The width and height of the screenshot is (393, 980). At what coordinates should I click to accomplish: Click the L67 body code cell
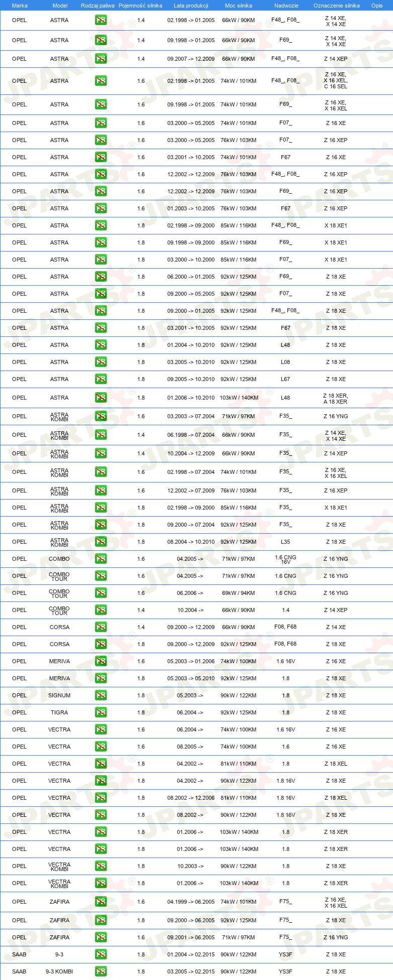tap(285, 379)
